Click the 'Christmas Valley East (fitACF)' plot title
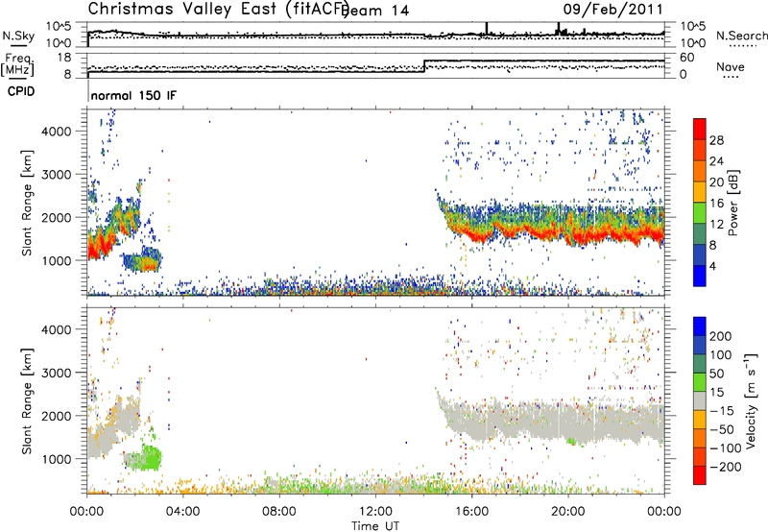768x532 pixels. (x=218, y=9)
